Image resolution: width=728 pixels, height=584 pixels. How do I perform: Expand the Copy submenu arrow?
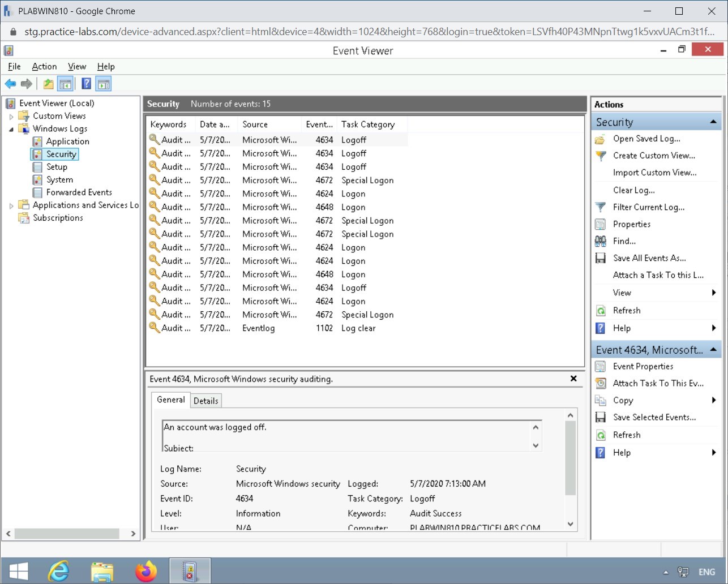pos(714,400)
